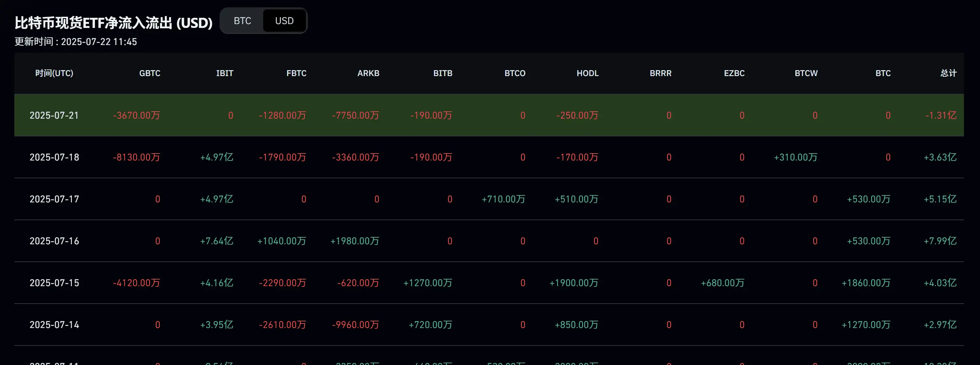Viewport: 980px width, 365px height.
Task: Click HODL value -250.00万
Action: click(577, 115)
